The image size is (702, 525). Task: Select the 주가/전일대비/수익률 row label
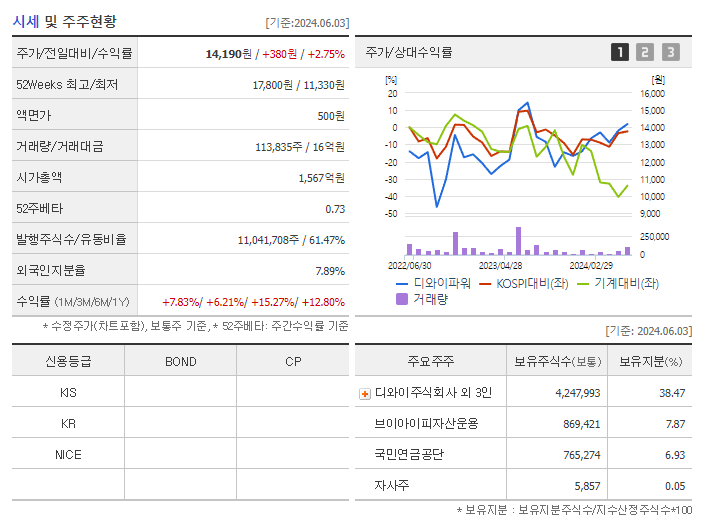tap(74, 53)
